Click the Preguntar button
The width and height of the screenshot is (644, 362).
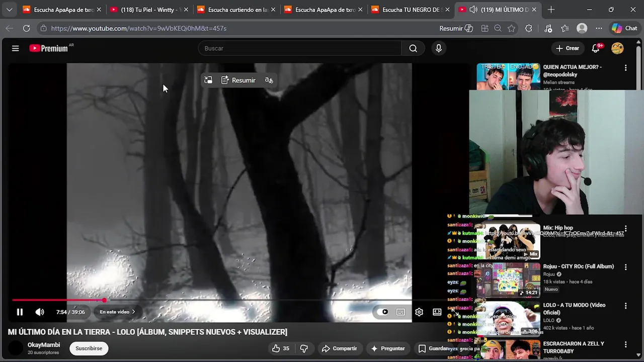(387, 348)
